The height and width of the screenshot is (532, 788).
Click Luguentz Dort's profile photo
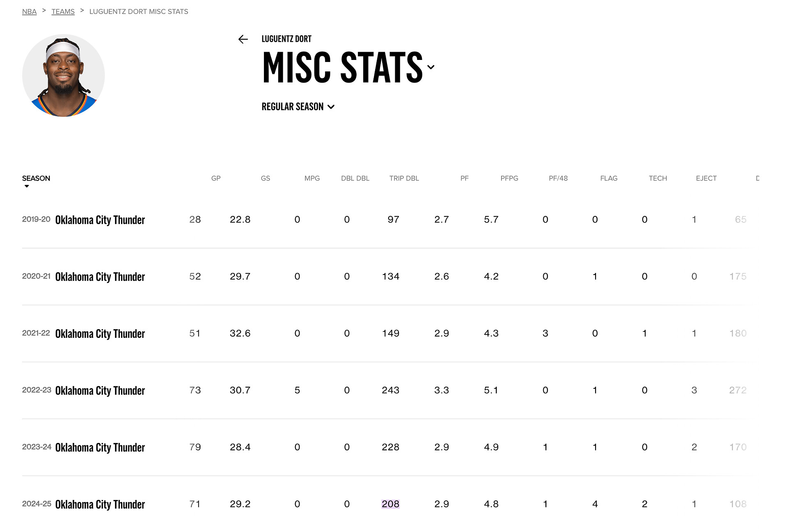(x=64, y=76)
